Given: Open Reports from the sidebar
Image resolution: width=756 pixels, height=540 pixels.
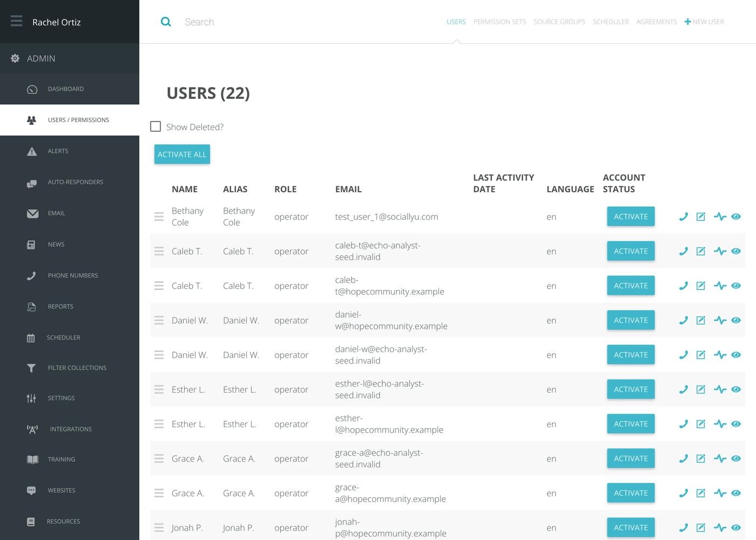Looking at the screenshot, I should click(70, 307).
